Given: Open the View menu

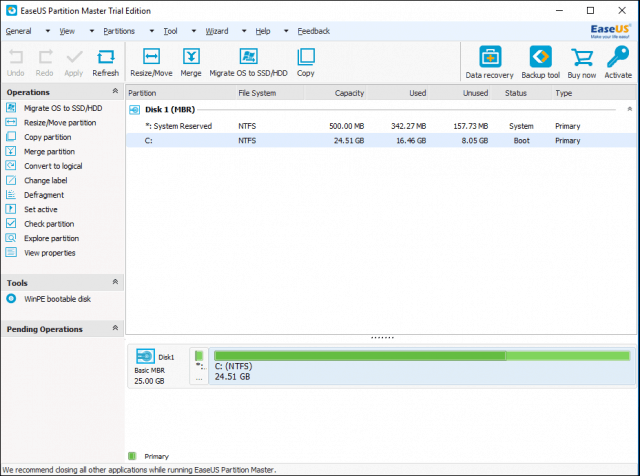Looking at the screenshot, I should click(67, 31).
